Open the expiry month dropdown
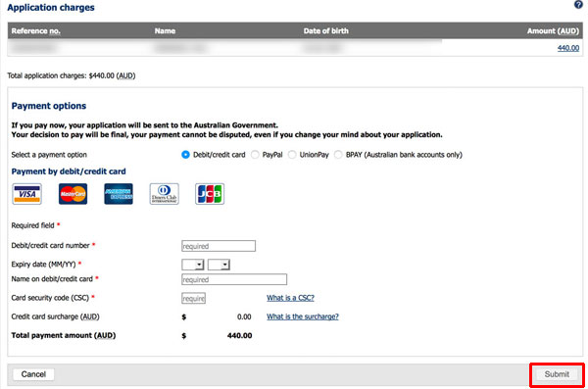The width and height of the screenshot is (588, 389). 193,265
